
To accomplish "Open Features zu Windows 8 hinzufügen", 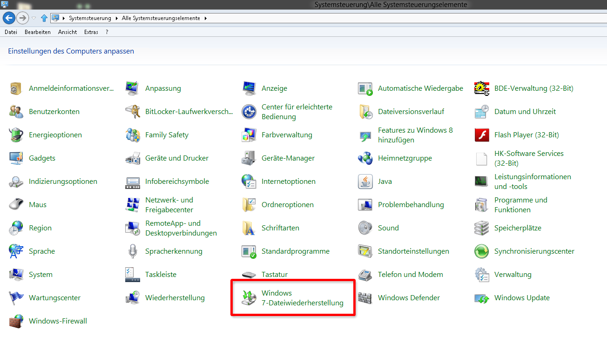I will tap(415, 135).
